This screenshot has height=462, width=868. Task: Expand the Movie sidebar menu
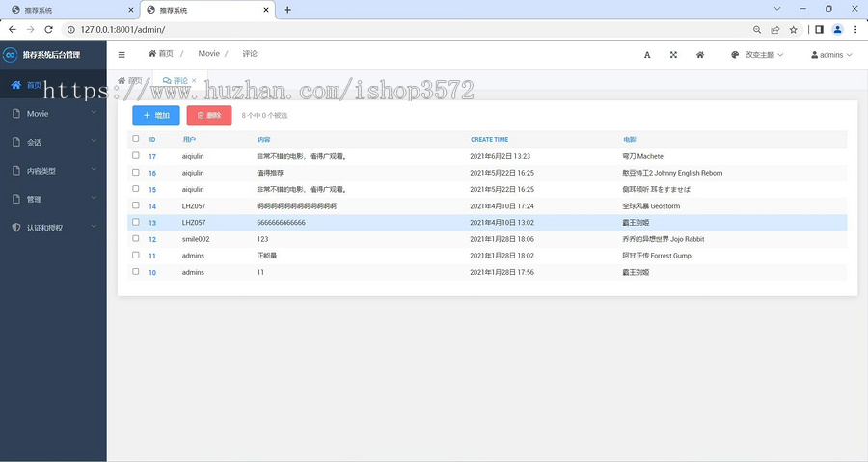click(x=53, y=114)
